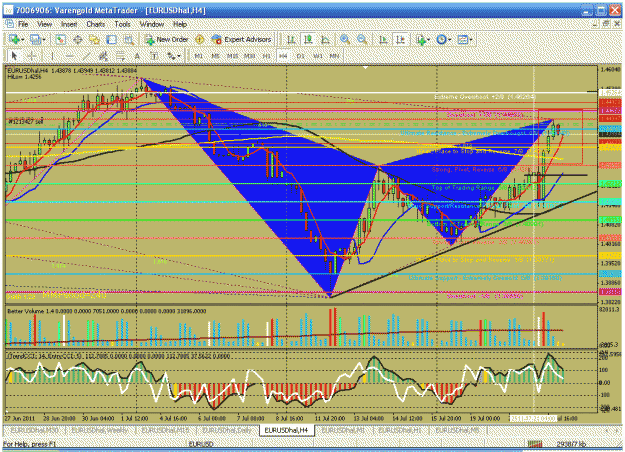Screen dimensions: 625x452
Task: Select the Cursor arrow tool
Action: pyautogui.click(x=14, y=56)
